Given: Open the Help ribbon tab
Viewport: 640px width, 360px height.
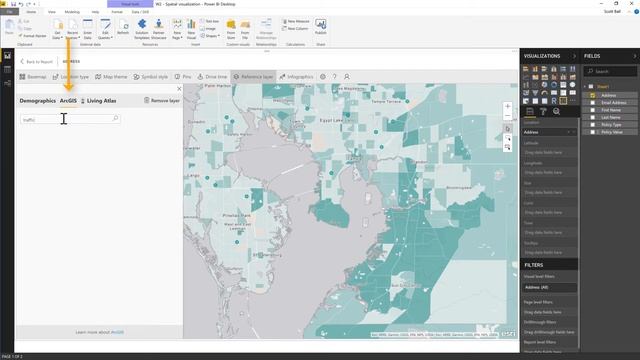Looking at the screenshot, I should (x=96, y=12).
